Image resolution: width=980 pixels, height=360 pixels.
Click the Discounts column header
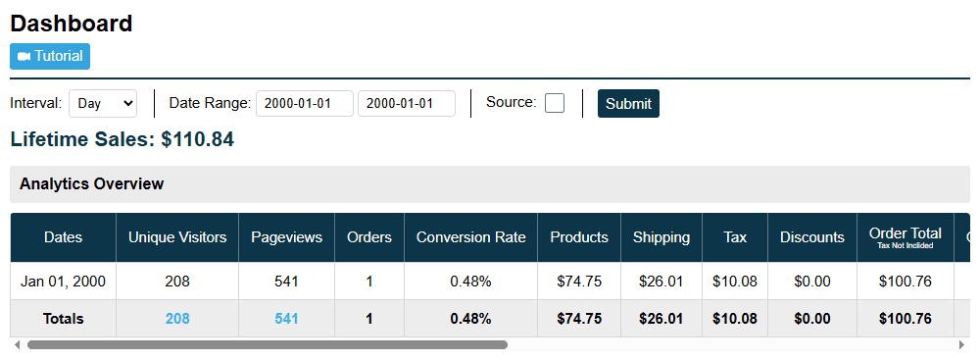pos(811,237)
